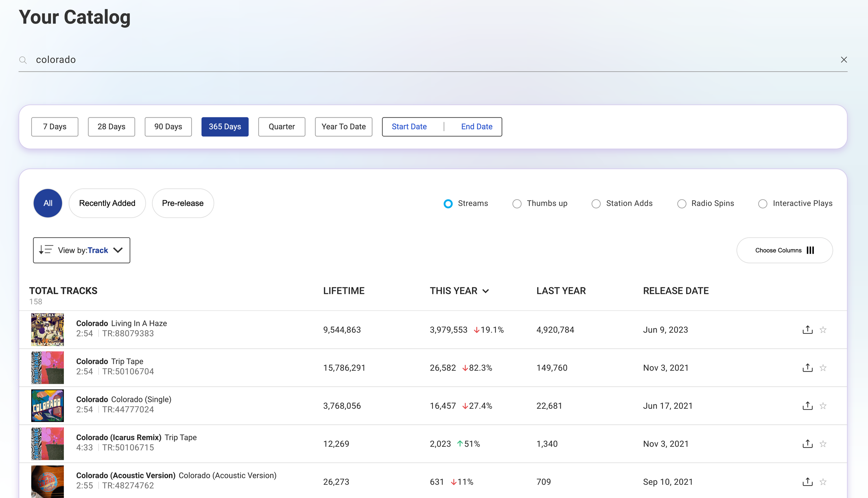Image resolution: width=868 pixels, height=498 pixels.
Task: Switch to the Pre-release tab
Action: tap(183, 203)
